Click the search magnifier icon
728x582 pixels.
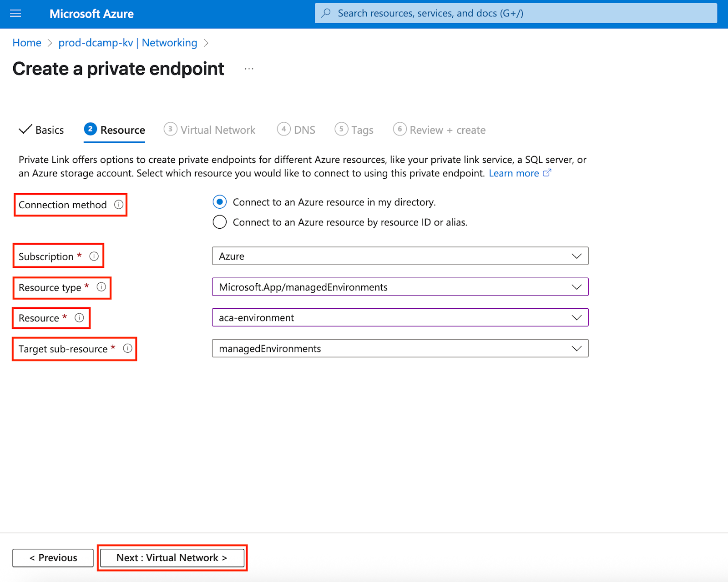pos(326,13)
